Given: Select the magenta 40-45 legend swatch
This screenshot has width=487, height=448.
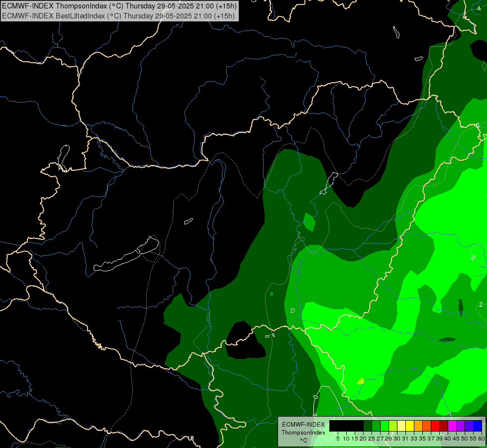Looking at the screenshot, I should (452, 426).
